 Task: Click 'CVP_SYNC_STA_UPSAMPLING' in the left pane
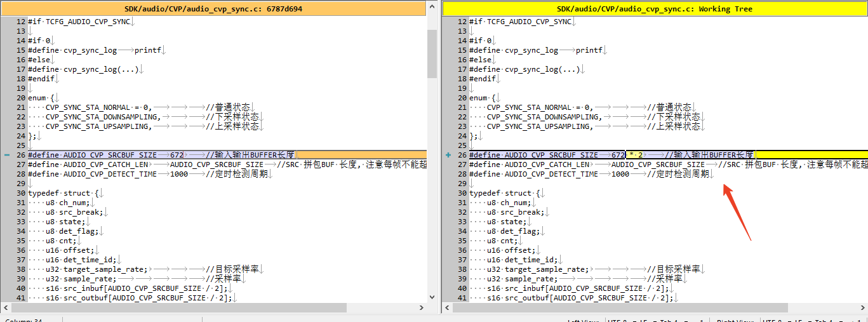97,126
